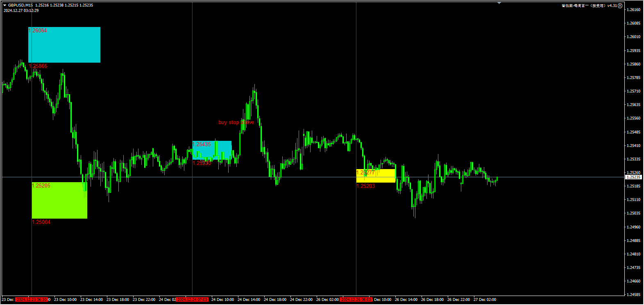
Task: Click the current price tag 1.25235
Action: point(633,177)
